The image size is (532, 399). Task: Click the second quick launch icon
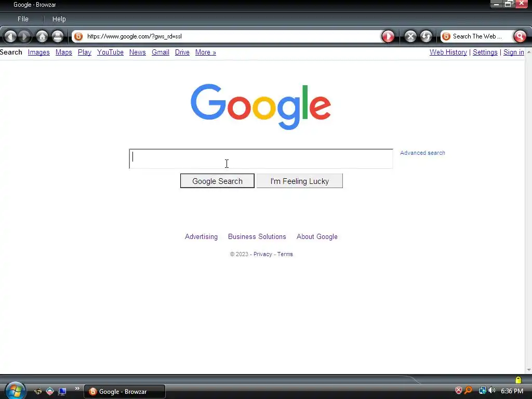point(50,392)
